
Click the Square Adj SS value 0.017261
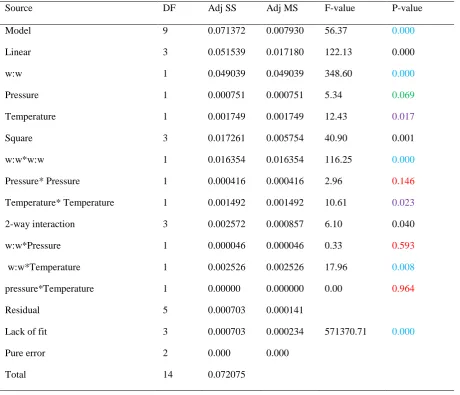pos(226,138)
